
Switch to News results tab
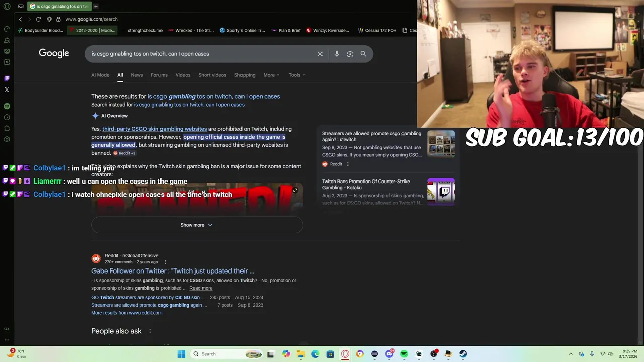tap(137, 75)
